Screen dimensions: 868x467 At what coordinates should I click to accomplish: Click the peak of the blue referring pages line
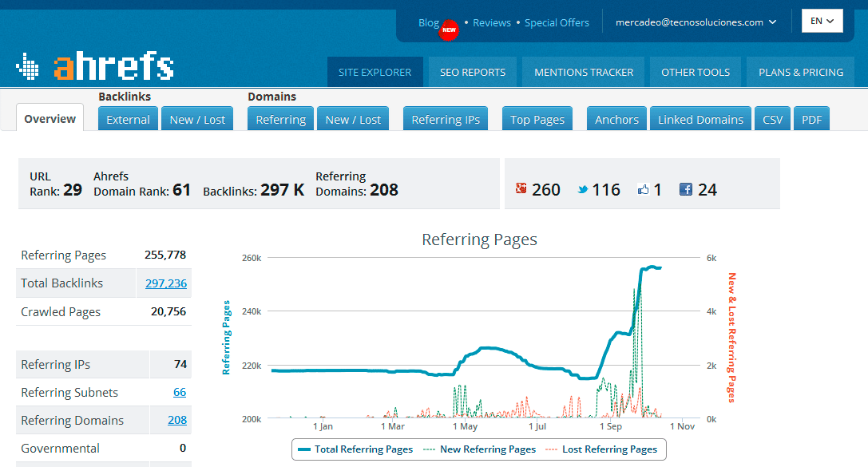(x=652, y=267)
